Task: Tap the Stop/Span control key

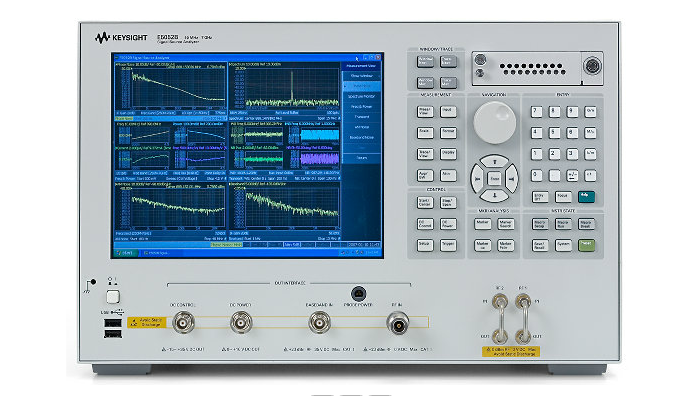Action: coord(448,202)
